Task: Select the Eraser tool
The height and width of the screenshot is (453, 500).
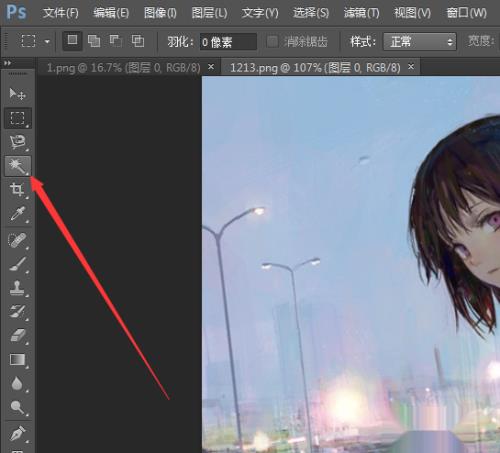Action: click(x=18, y=336)
